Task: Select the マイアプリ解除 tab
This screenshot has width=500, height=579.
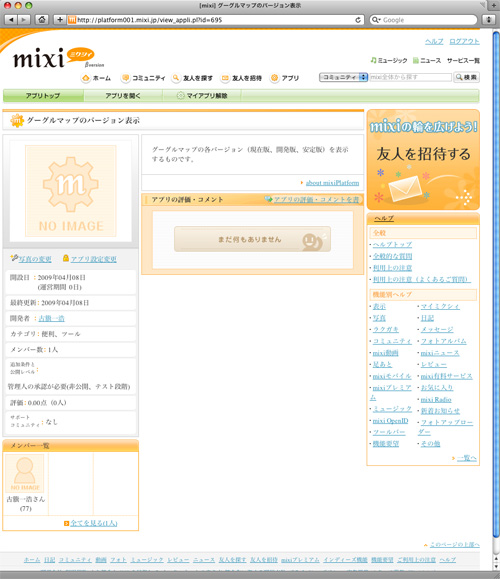Action: point(202,96)
